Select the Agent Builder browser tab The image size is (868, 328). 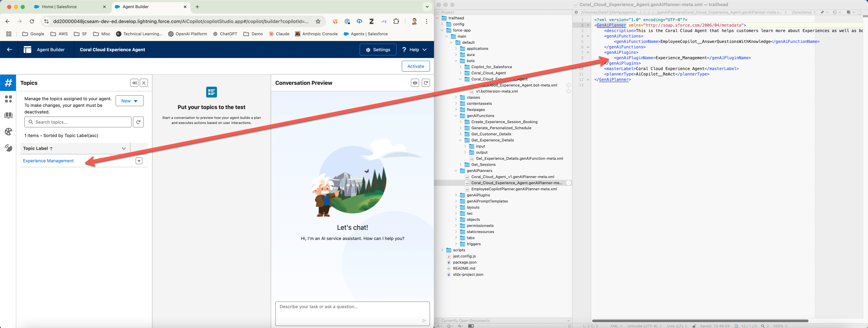pyautogui.click(x=151, y=7)
